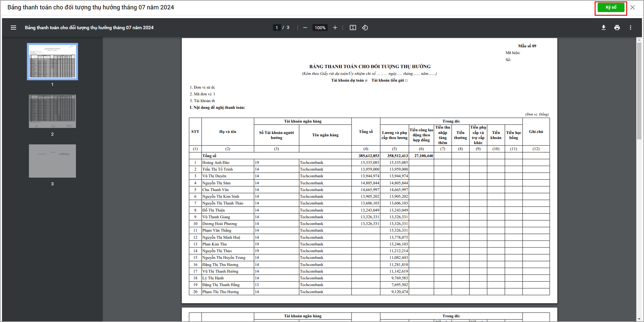Toggle the PDF sidebar menu icon
Image resolution: width=644 pixels, height=322 pixels.
pyautogui.click(x=13, y=28)
